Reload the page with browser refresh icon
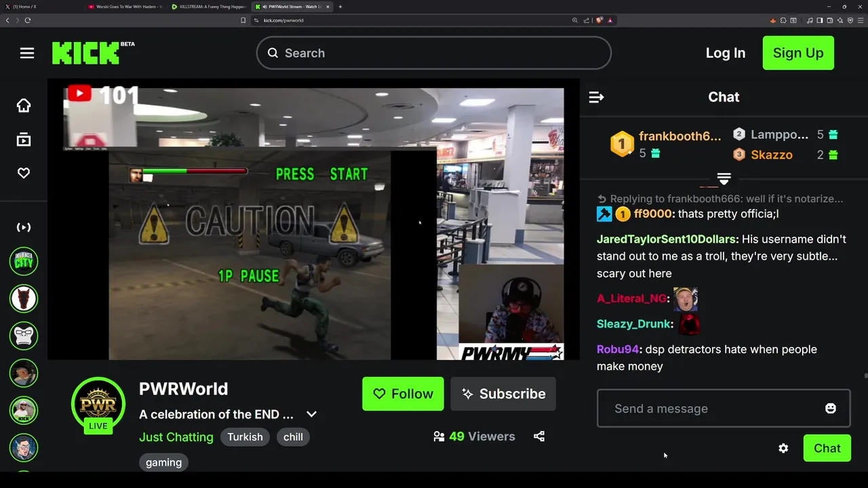 tap(28, 20)
